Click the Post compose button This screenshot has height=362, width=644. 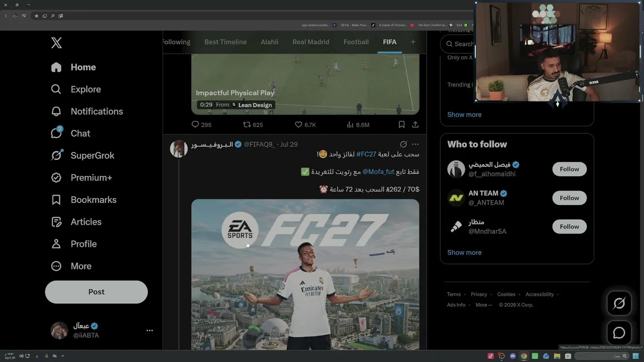(x=96, y=292)
